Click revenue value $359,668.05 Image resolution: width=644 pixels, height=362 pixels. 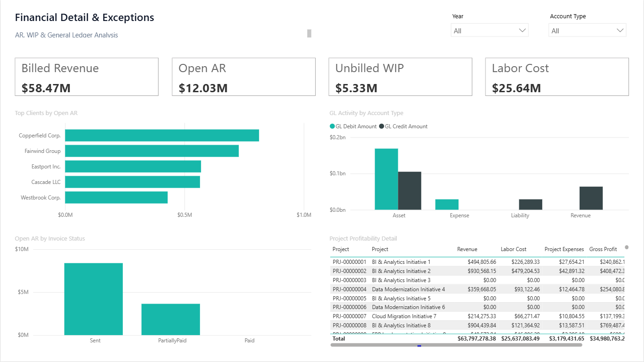482,289
